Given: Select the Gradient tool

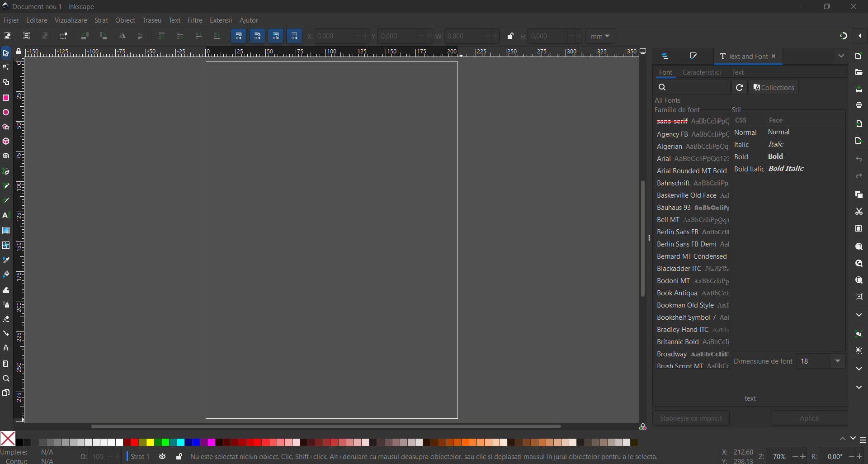Looking at the screenshot, I should pyautogui.click(x=6, y=231).
